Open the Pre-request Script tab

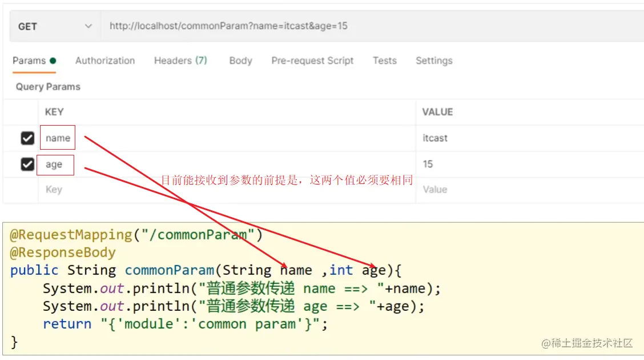(x=312, y=61)
